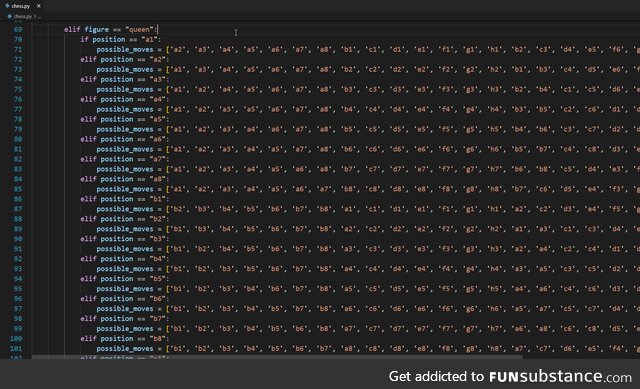Click the 'elif position == "b2":' line
This screenshot has height=389, width=640.
pos(124,219)
